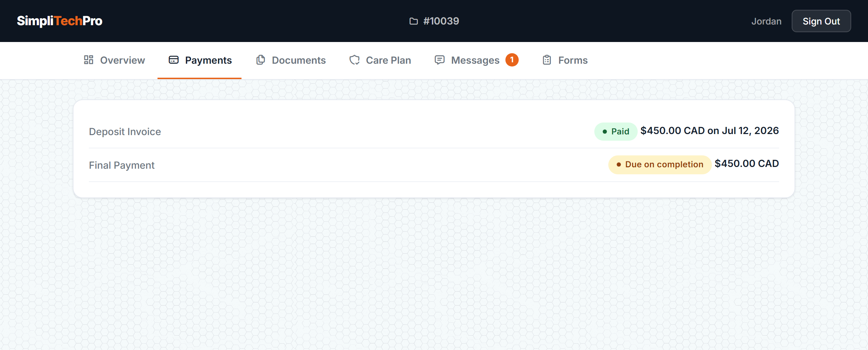868x350 pixels.
Task: Open the Forms tab
Action: coord(564,60)
